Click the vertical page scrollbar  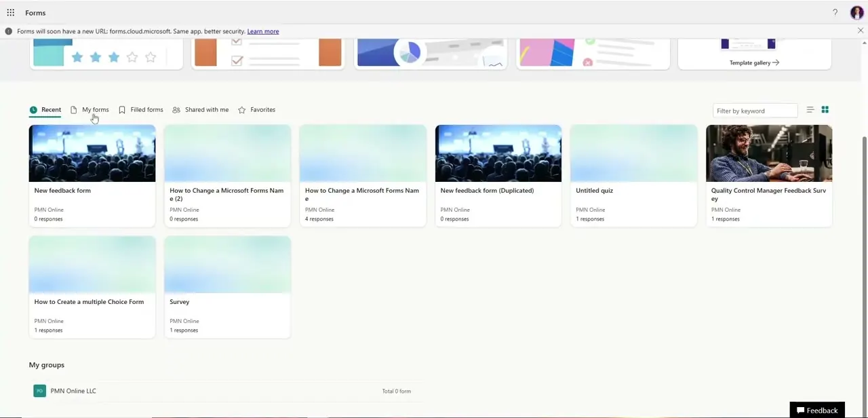864,271
